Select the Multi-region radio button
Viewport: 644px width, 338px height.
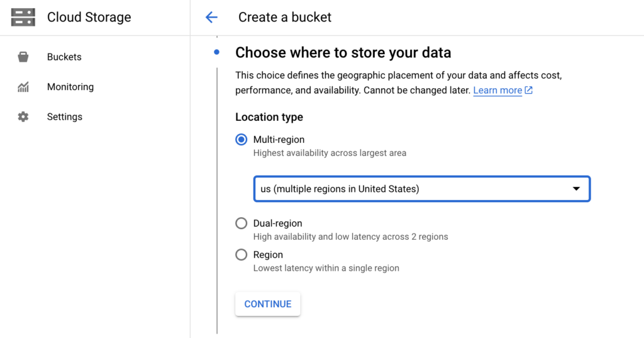click(241, 140)
